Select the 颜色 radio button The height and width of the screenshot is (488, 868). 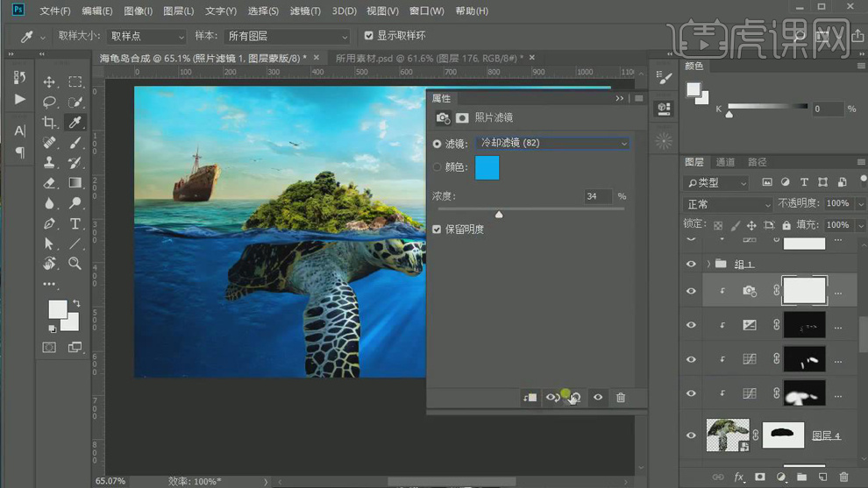point(438,166)
